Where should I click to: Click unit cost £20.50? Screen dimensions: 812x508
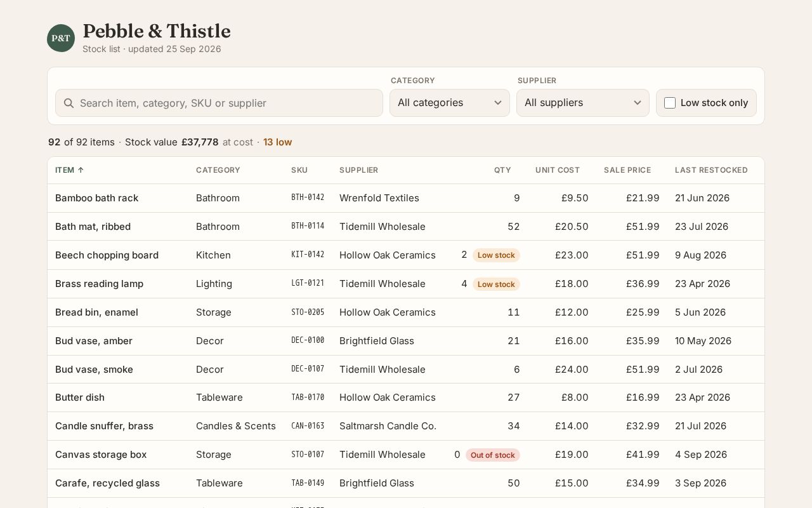[572, 227]
